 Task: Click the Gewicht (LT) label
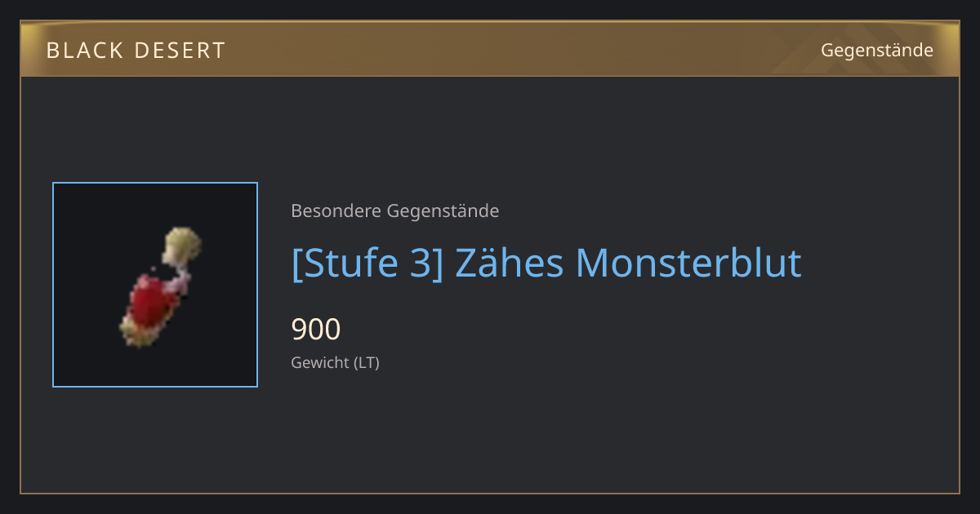[336, 363]
